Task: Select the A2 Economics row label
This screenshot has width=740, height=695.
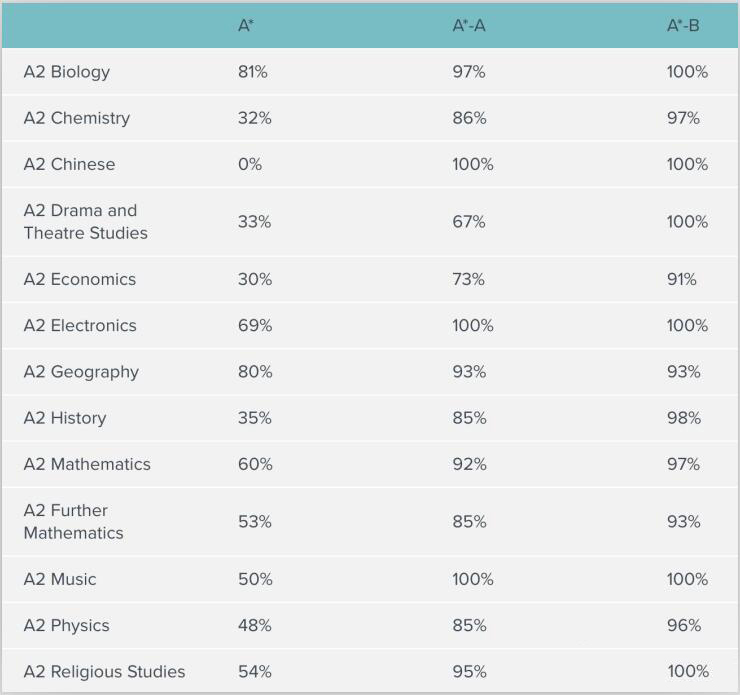Action: coord(80,279)
